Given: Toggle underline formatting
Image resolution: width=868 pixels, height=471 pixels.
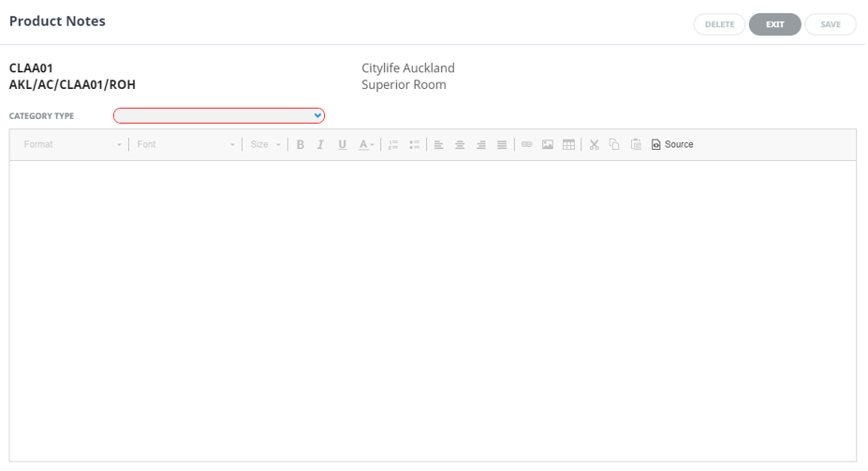Looking at the screenshot, I should tap(342, 144).
